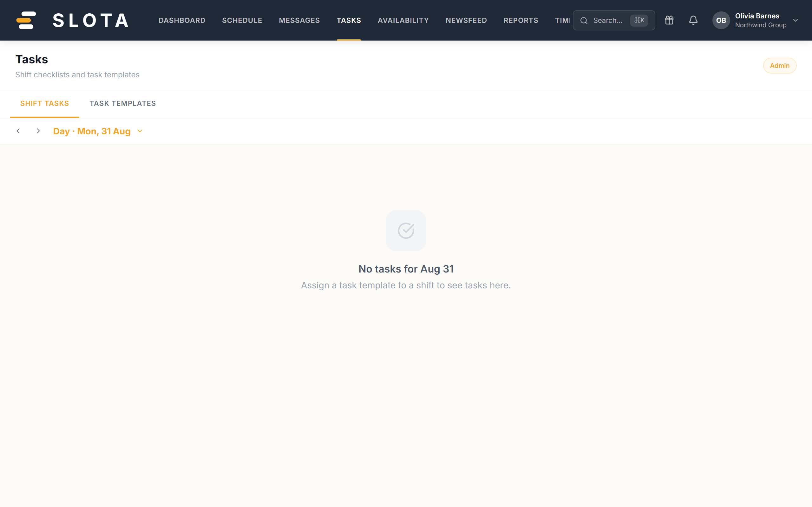
Task: Go to previous day arrow
Action: [18, 131]
